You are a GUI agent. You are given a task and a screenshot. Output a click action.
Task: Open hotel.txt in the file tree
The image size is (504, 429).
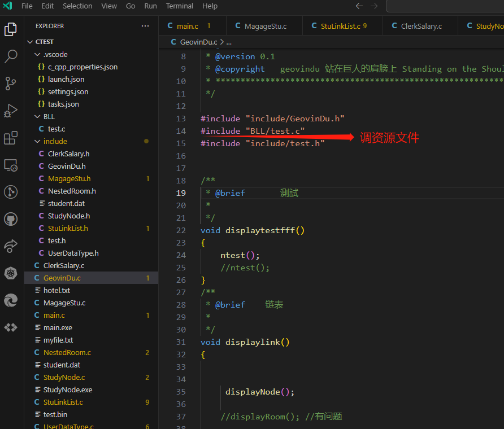coord(57,290)
